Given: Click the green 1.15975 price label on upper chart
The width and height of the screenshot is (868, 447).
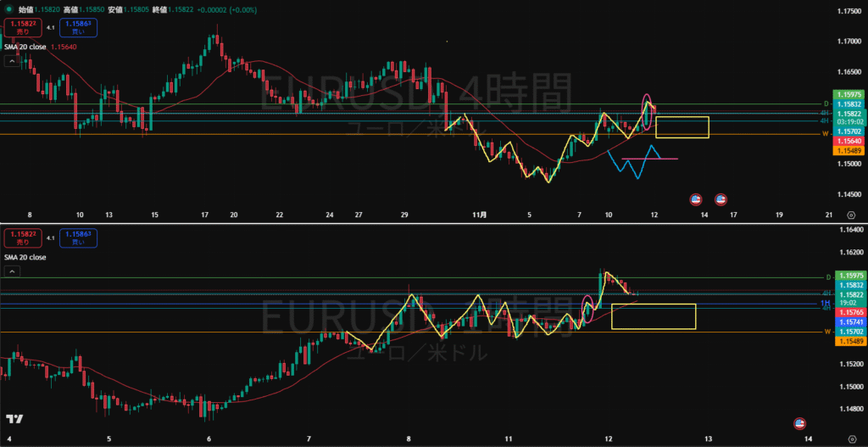Looking at the screenshot, I should pyautogui.click(x=849, y=94).
